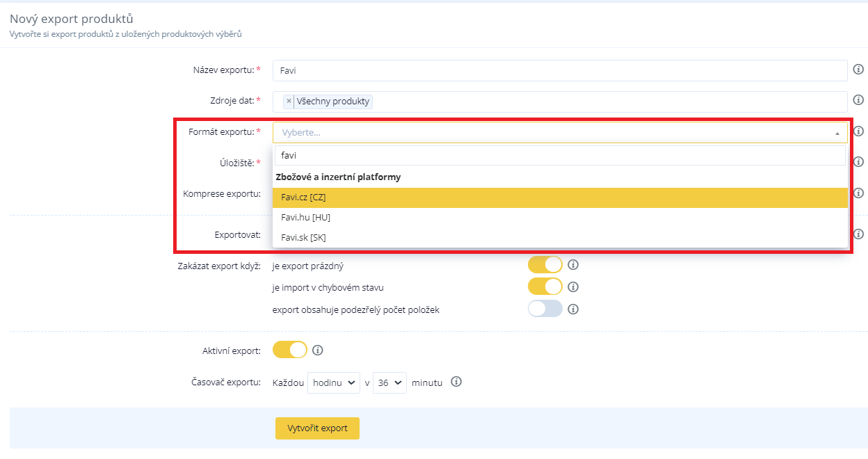Choose Favi.hu [HU] format option
The width and height of the screenshot is (868, 459).
click(560, 217)
